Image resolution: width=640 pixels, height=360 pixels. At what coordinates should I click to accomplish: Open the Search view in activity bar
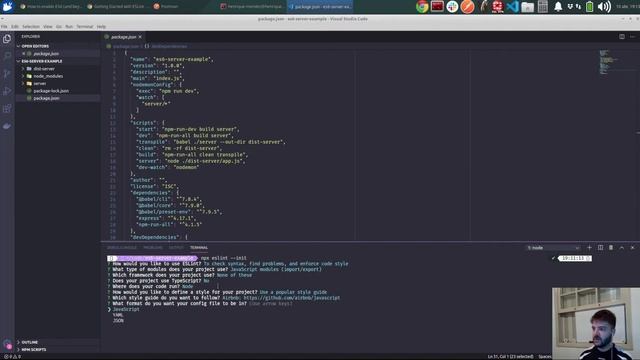(7, 56)
